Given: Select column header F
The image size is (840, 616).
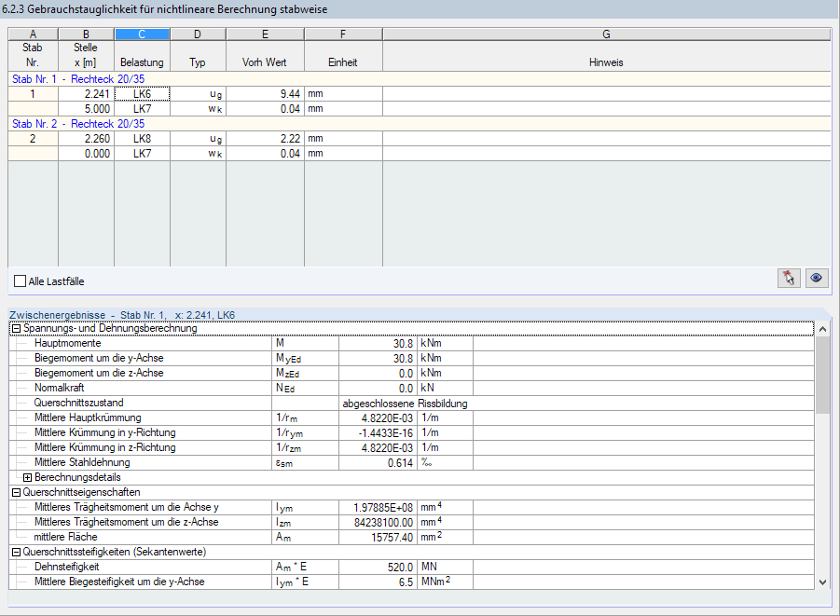Looking at the screenshot, I should point(343,34).
